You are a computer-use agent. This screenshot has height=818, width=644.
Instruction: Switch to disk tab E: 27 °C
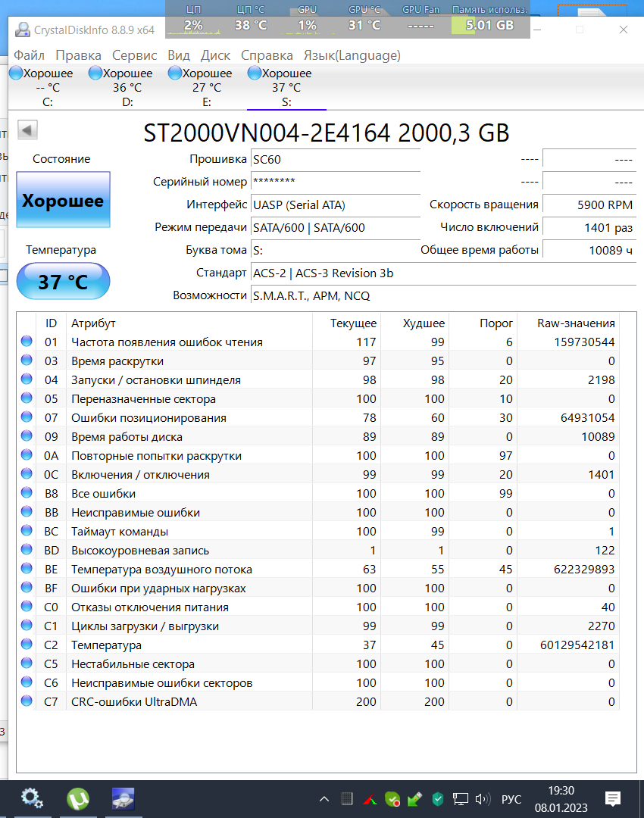207,87
